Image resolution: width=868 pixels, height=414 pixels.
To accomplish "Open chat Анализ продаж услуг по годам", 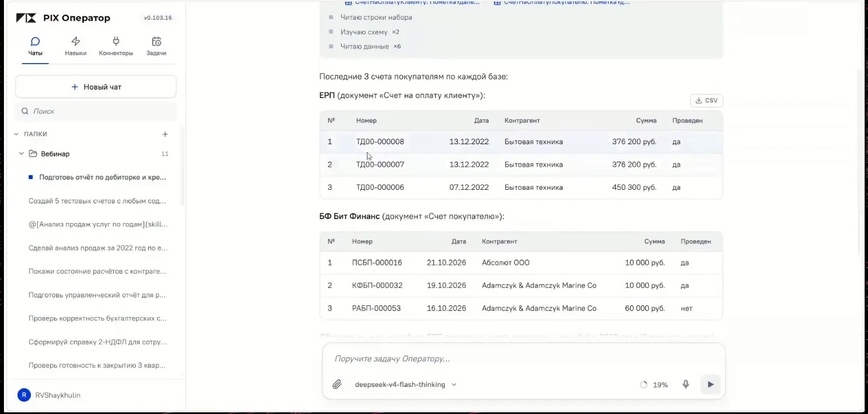I will pyautogui.click(x=97, y=224).
